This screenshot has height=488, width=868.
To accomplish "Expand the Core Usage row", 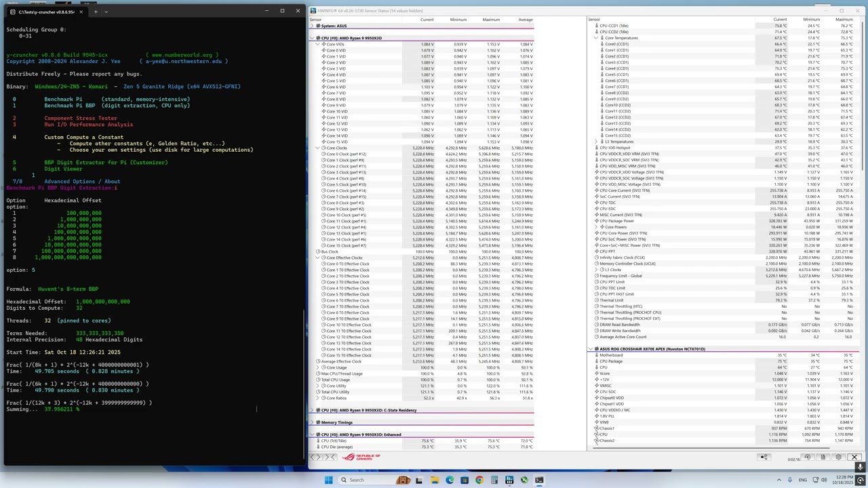I will [x=317, y=367].
